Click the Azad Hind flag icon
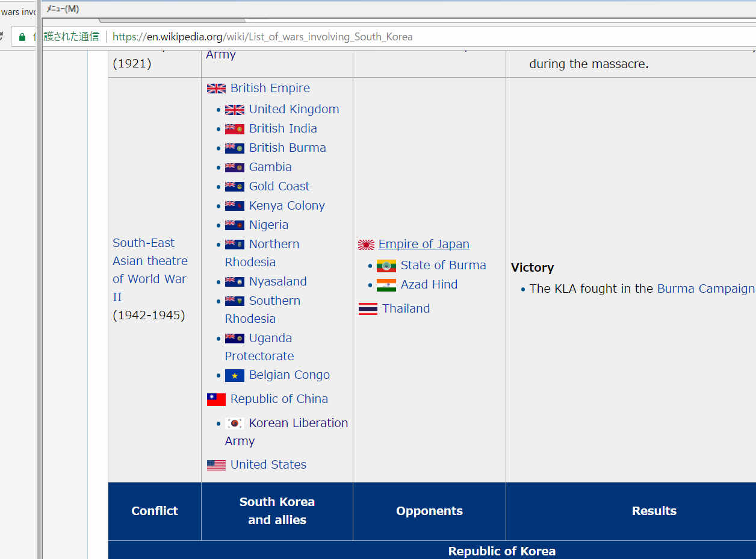The width and height of the screenshot is (756, 559). (x=386, y=285)
